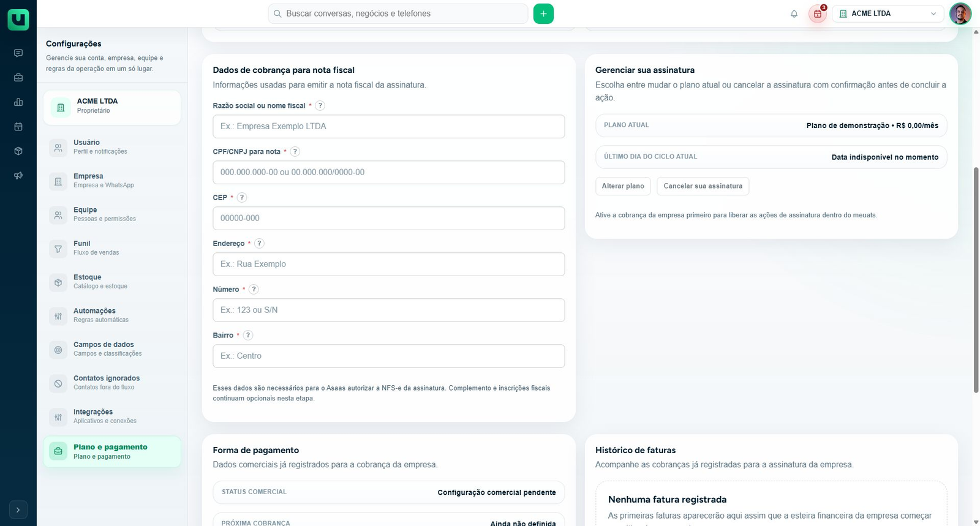Show help for Razão social field
The image size is (980, 526).
click(x=320, y=105)
